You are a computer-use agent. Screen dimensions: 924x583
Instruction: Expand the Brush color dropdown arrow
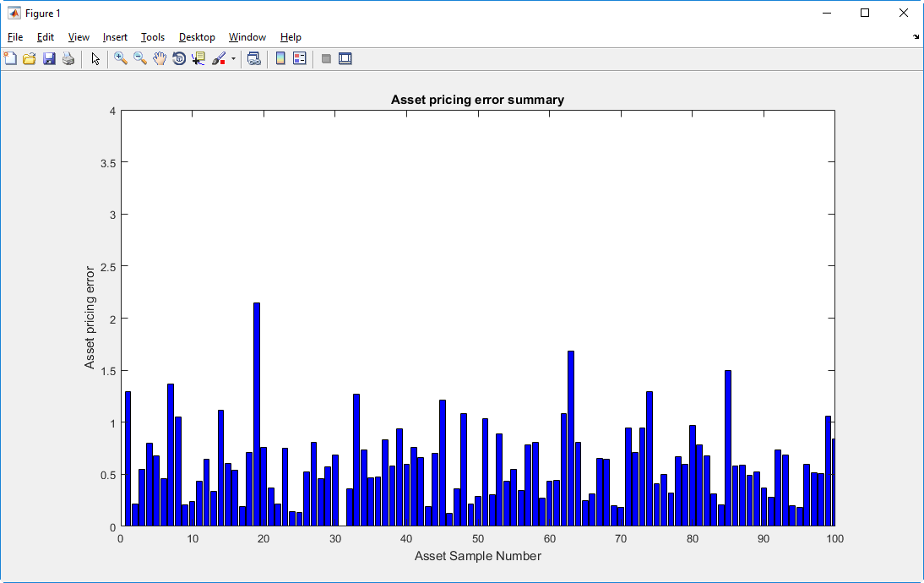[x=233, y=59]
